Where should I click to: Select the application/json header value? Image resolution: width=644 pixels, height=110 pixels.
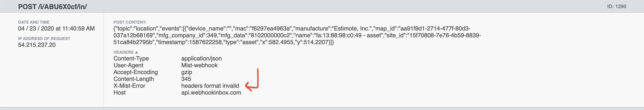coord(201,58)
